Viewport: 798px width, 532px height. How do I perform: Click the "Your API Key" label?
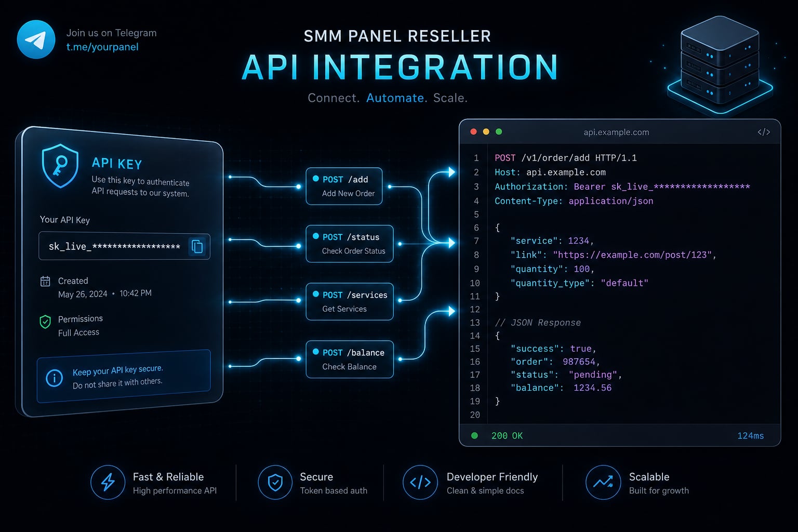click(65, 220)
